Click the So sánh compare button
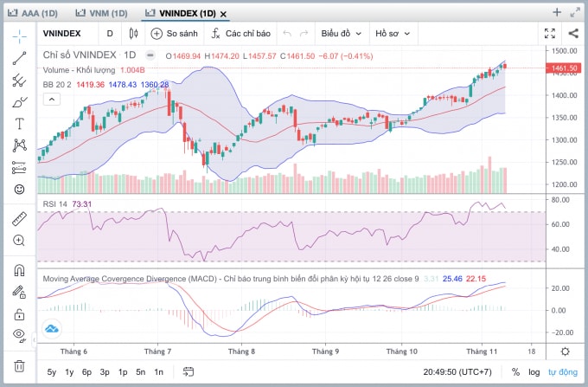The width and height of the screenshot is (588, 387). point(175,34)
